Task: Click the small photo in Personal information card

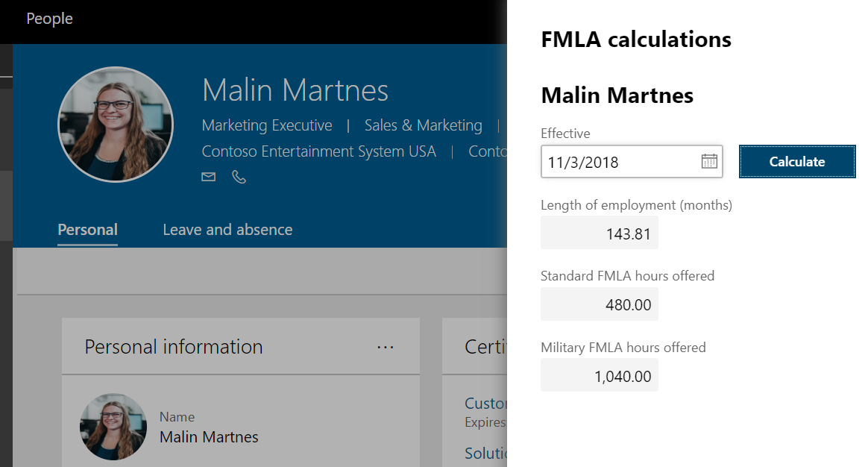Action: pos(113,426)
